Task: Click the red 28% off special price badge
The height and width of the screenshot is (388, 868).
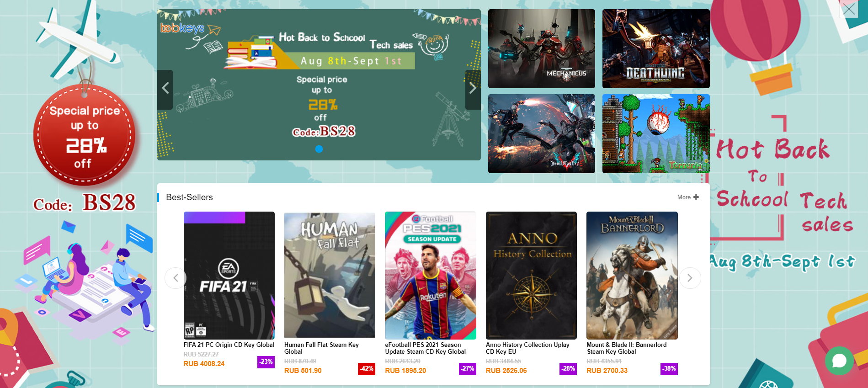Action: pyautogui.click(x=84, y=136)
